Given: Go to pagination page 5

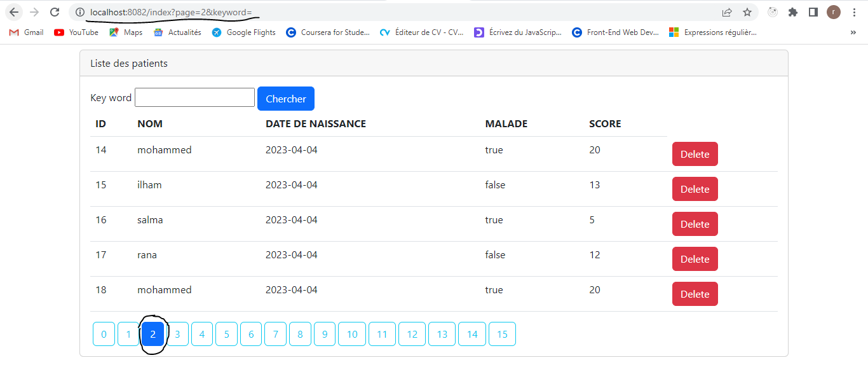Looking at the screenshot, I should 226,333.
